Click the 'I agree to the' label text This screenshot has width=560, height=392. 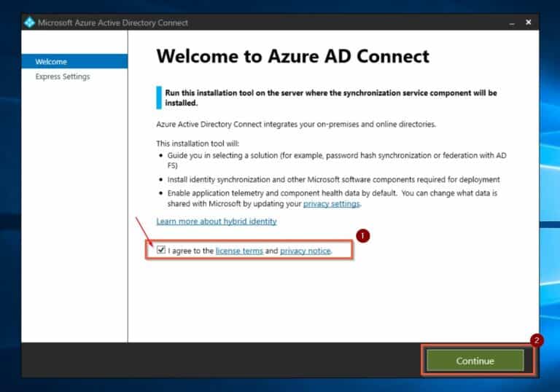(191, 251)
